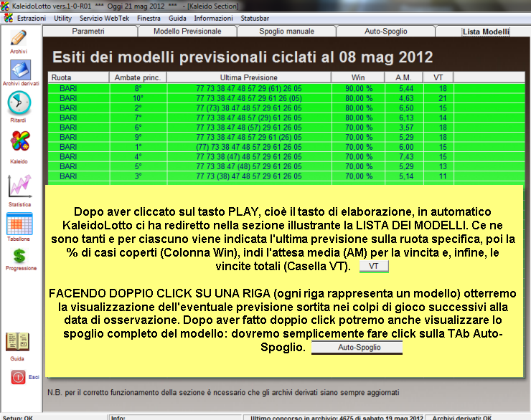Open the Estrazioni menu
This screenshot has width=531, height=420.
(32, 18)
